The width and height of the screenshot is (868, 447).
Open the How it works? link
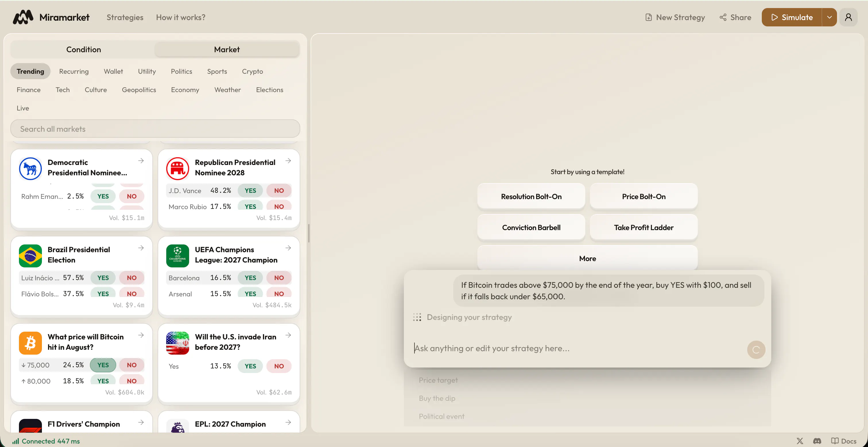click(x=181, y=17)
